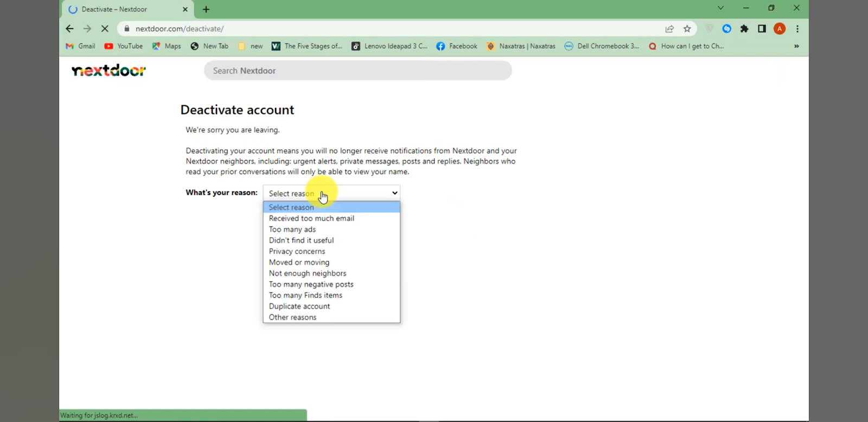
Task: Share this page icon in address bar
Action: pyautogui.click(x=669, y=29)
